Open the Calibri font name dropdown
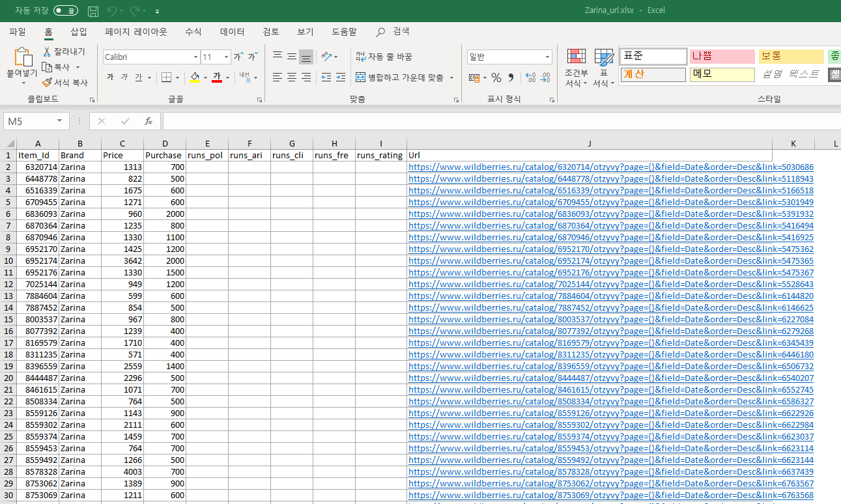This screenshot has width=841, height=504. coord(195,57)
